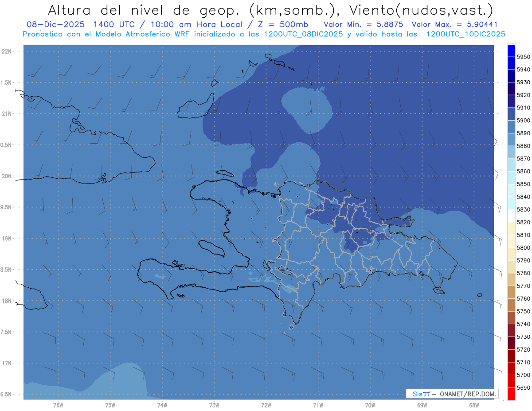This screenshot has width=532, height=411.
Task: Click the 5880 color bar value
Action: [x=523, y=146]
